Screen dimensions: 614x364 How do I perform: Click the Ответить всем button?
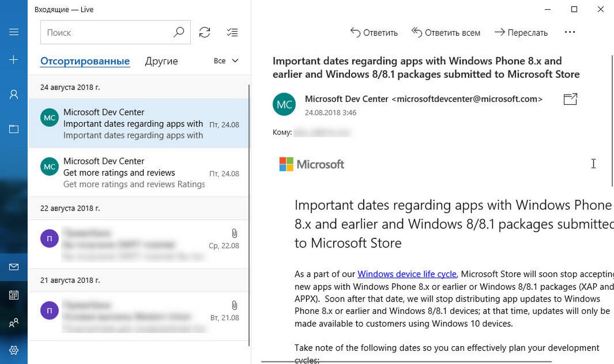[x=446, y=32]
